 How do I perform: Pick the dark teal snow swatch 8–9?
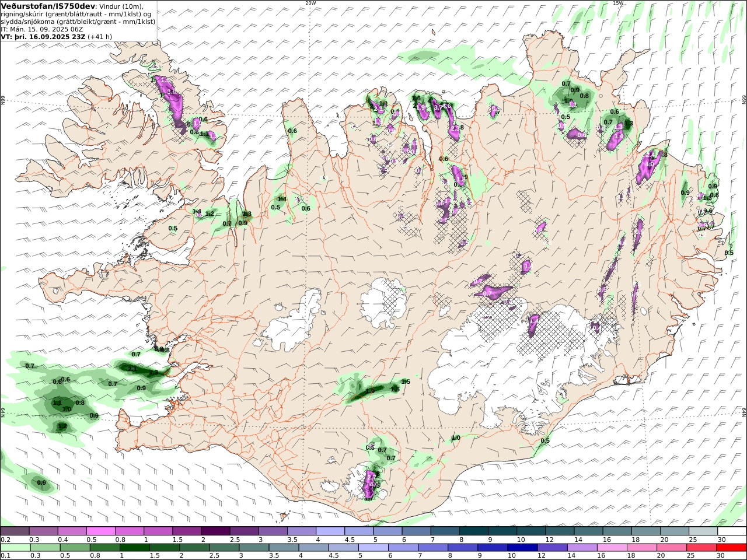pos(473,531)
